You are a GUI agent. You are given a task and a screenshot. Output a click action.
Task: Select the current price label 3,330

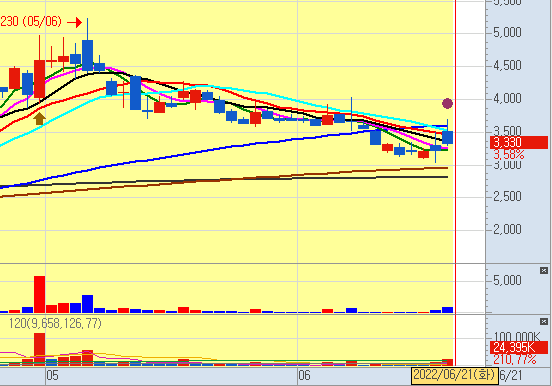click(519, 143)
